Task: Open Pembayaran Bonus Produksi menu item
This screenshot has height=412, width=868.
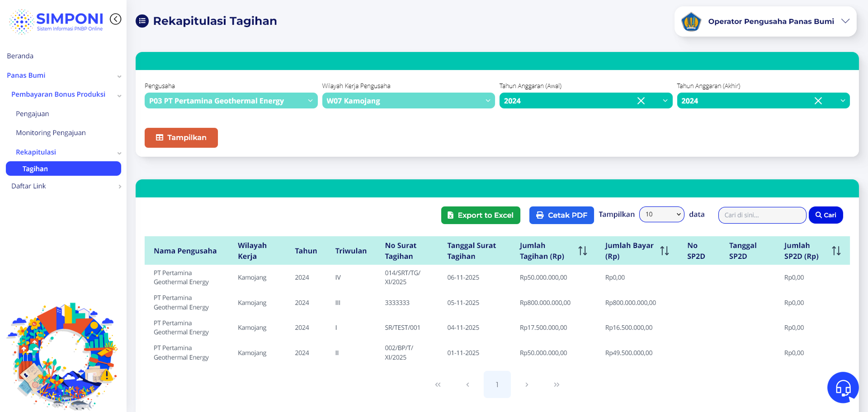Action: (58, 94)
